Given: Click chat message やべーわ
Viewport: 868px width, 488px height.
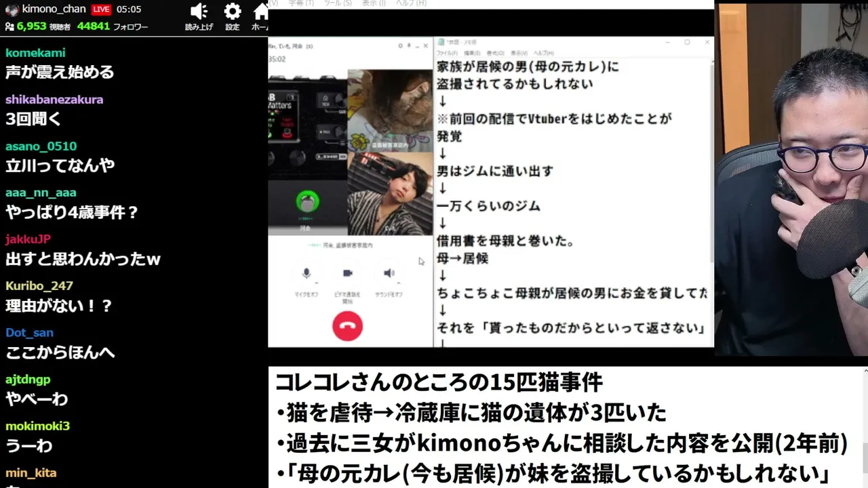Looking at the screenshot, I should coord(37,399).
